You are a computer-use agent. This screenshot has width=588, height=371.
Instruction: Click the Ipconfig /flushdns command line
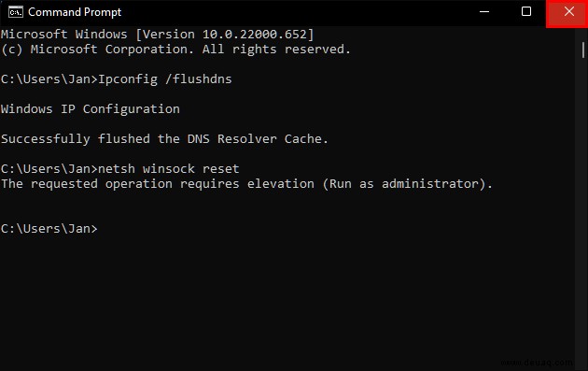[117, 79]
